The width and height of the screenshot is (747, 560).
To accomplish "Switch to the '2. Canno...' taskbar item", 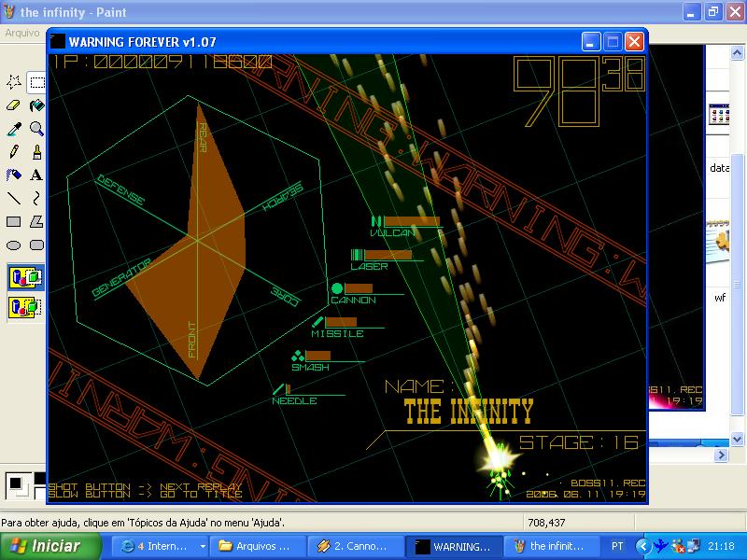I will click(x=356, y=546).
